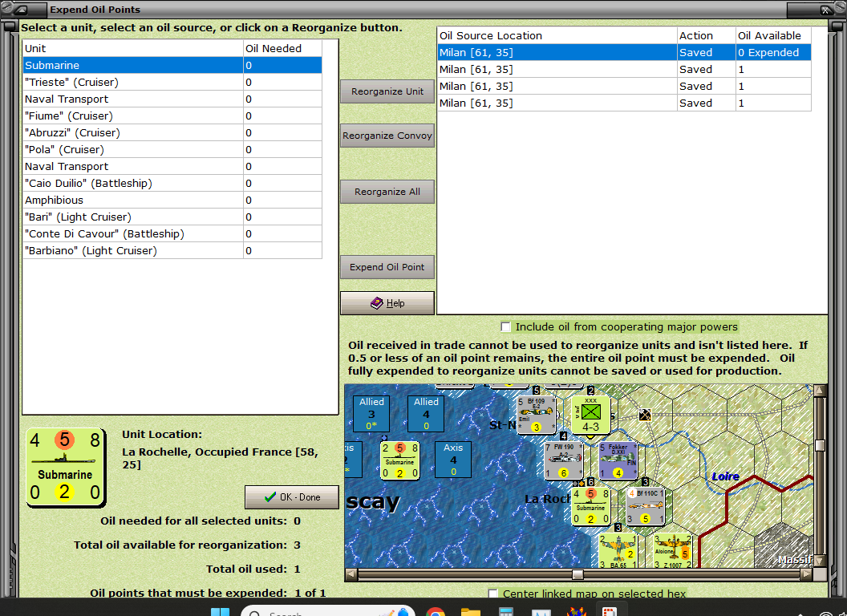Select the BA.65 aircraft counter
Screen dimensions: 847x616
(x=618, y=550)
